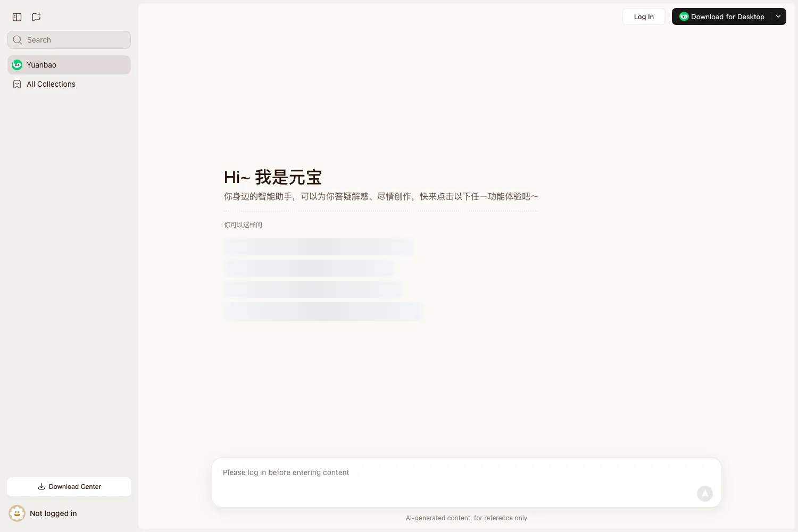Select the first suggested question placeholder
The image size is (798, 532).
click(319, 247)
